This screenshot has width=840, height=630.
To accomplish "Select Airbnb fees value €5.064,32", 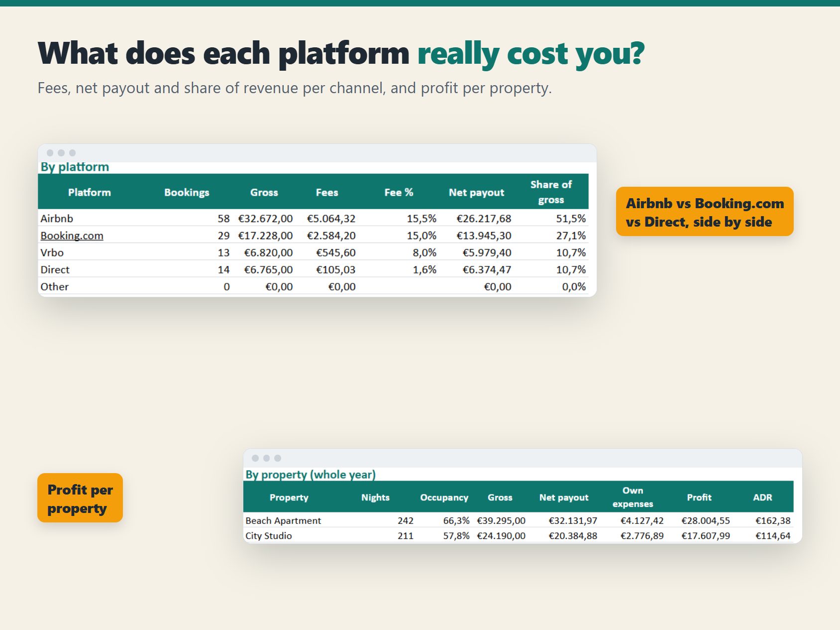I will (331, 219).
